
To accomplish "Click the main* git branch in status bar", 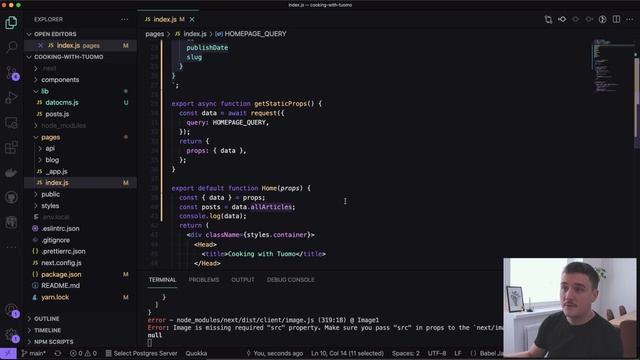I will [x=33, y=353].
